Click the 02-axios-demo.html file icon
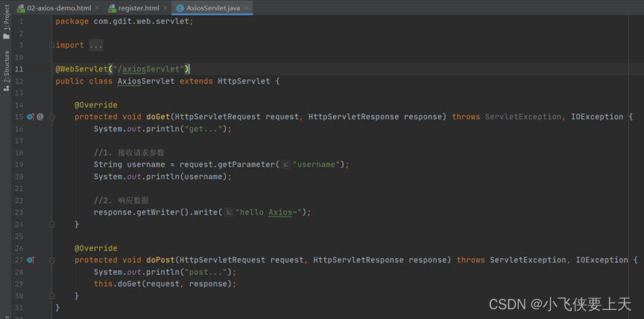Image resolution: width=644 pixels, height=319 pixels. 20,7
